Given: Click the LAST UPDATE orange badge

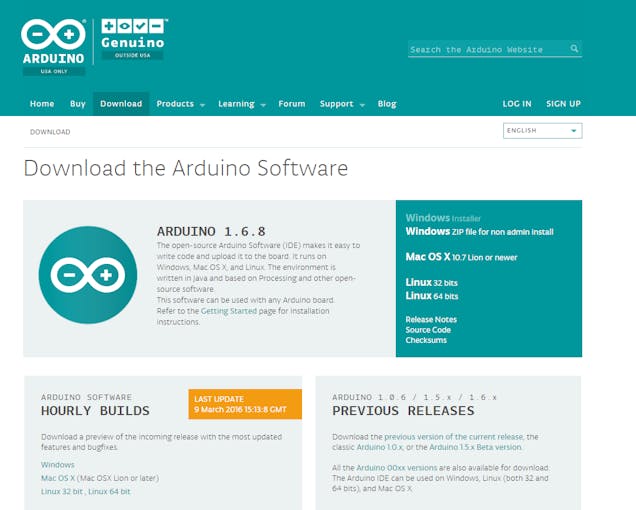Looking at the screenshot, I should [245, 404].
